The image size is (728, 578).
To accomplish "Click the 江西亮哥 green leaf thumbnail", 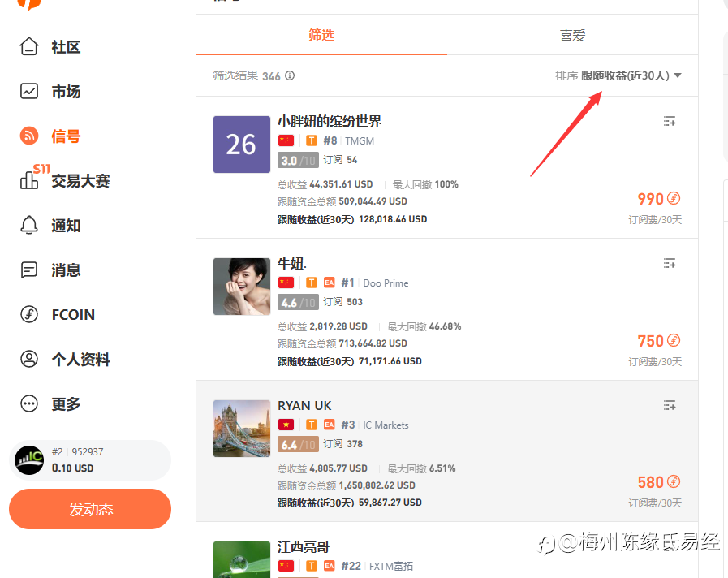I will (241, 559).
